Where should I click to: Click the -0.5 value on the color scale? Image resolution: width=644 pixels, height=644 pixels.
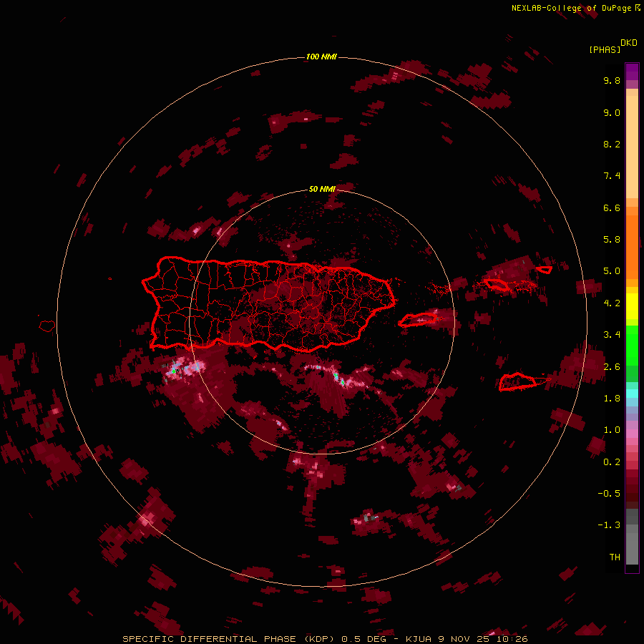coord(609,494)
